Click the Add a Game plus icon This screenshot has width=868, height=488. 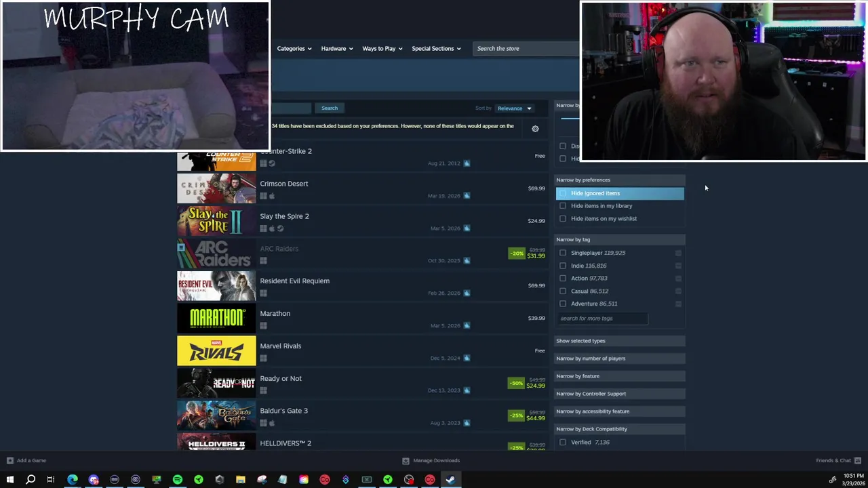pyautogui.click(x=9, y=460)
